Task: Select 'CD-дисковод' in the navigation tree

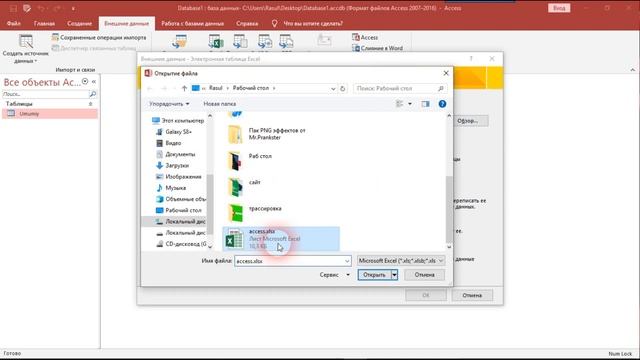Action: [181, 244]
